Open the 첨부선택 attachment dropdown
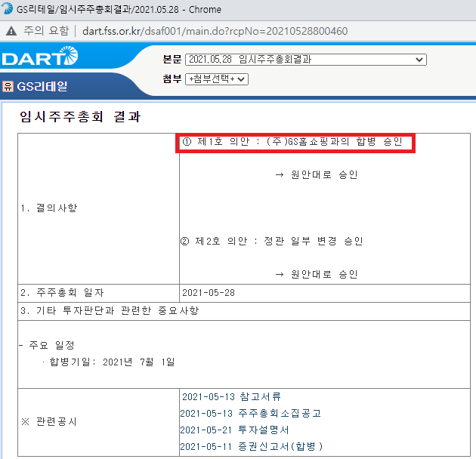 (217, 79)
